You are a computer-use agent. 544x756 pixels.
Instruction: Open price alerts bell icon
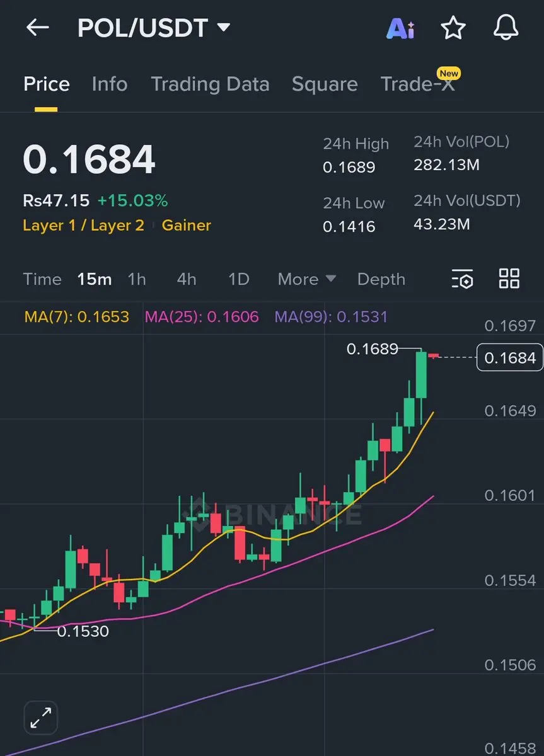click(x=506, y=28)
